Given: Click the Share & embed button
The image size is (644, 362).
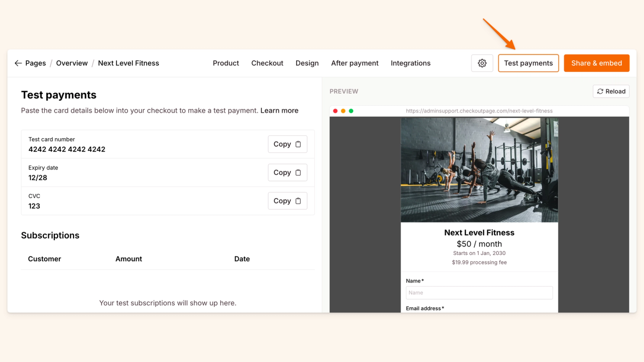Looking at the screenshot, I should [597, 63].
